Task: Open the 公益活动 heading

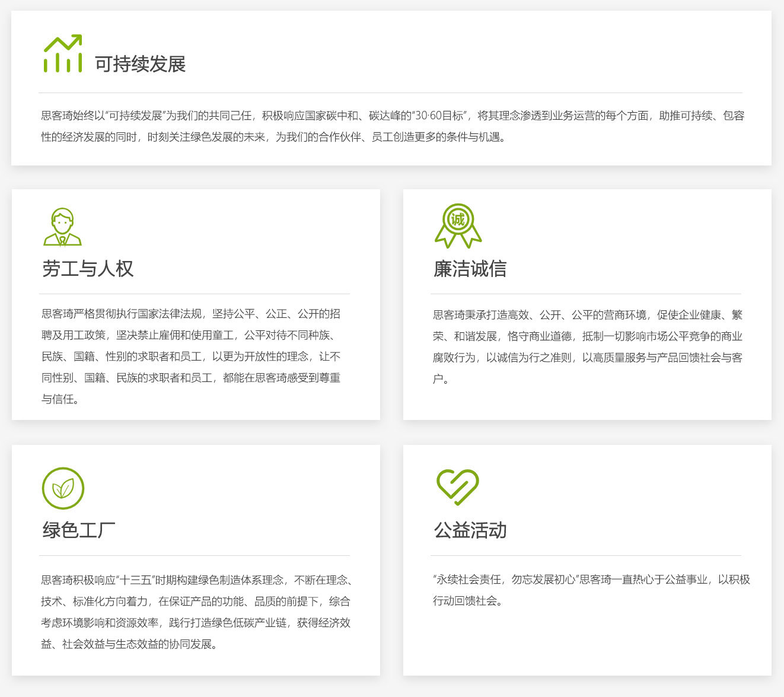Action: pos(470,530)
